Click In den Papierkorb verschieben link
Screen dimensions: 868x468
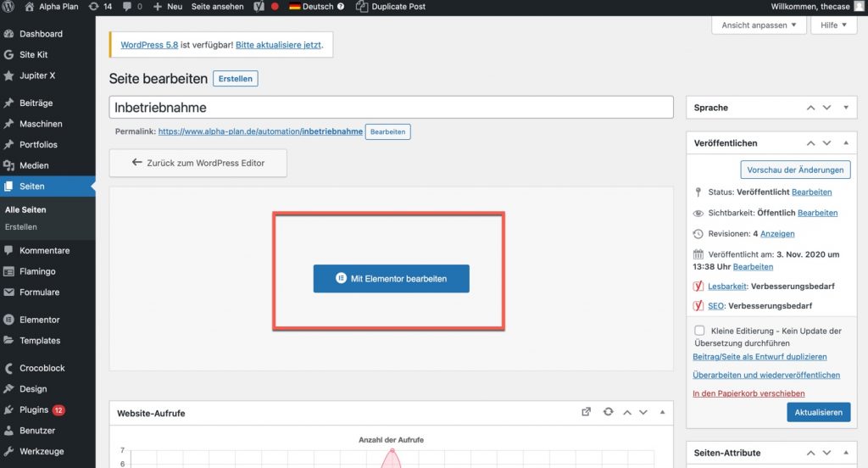coord(748,393)
